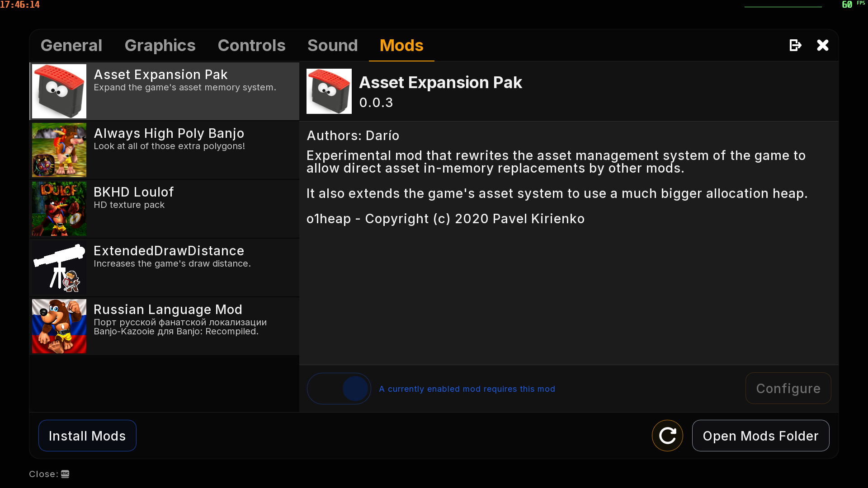Select the Sound tab
Screen dimensions: 868x488
333,46
